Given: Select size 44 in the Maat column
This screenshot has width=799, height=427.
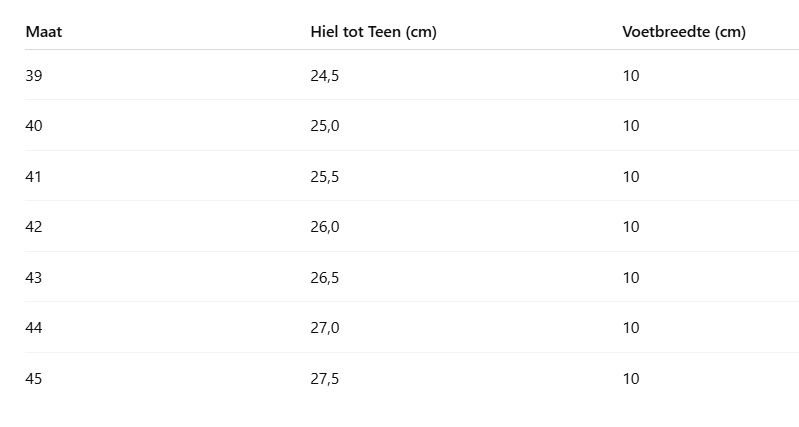Looking at the screenshot, I should point(34,328).
